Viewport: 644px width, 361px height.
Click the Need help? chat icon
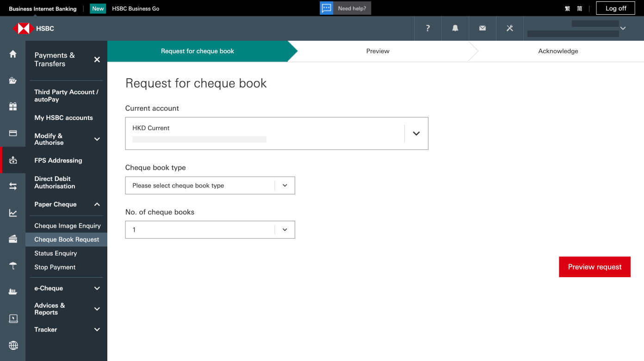click(x=327, y=8)
